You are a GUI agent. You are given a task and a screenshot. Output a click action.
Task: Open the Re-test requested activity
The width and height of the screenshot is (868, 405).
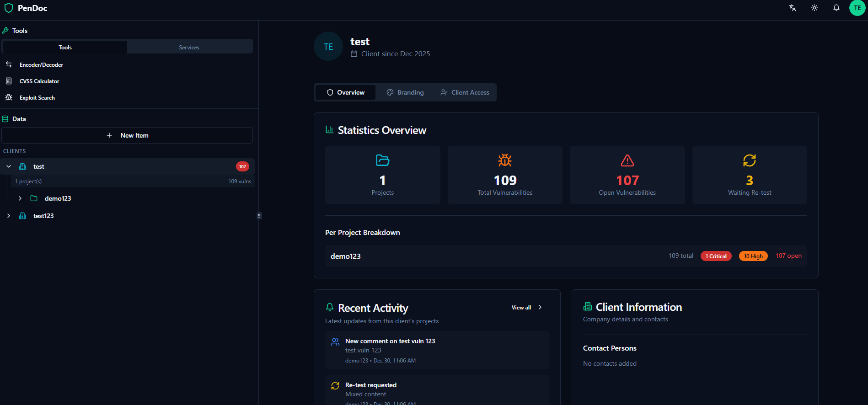437,390
